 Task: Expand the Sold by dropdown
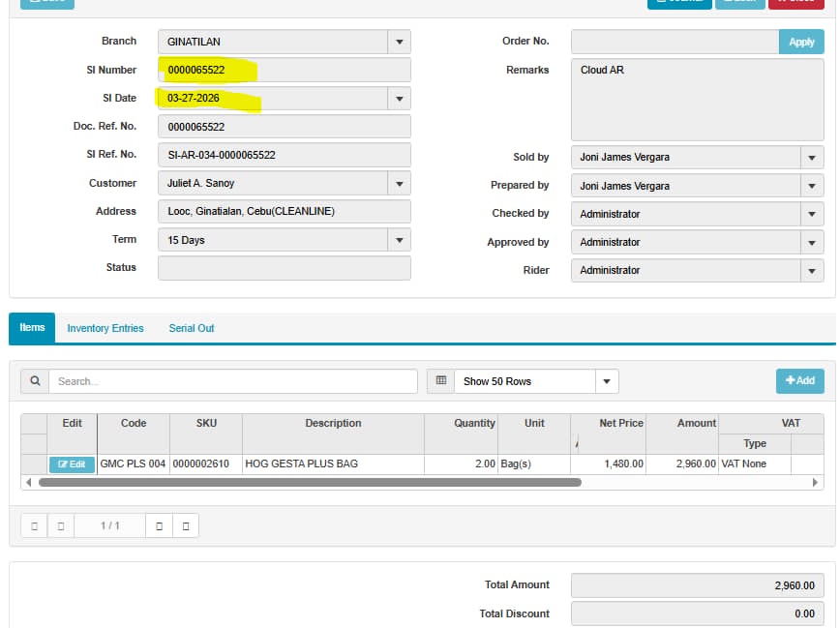[812, 158]
